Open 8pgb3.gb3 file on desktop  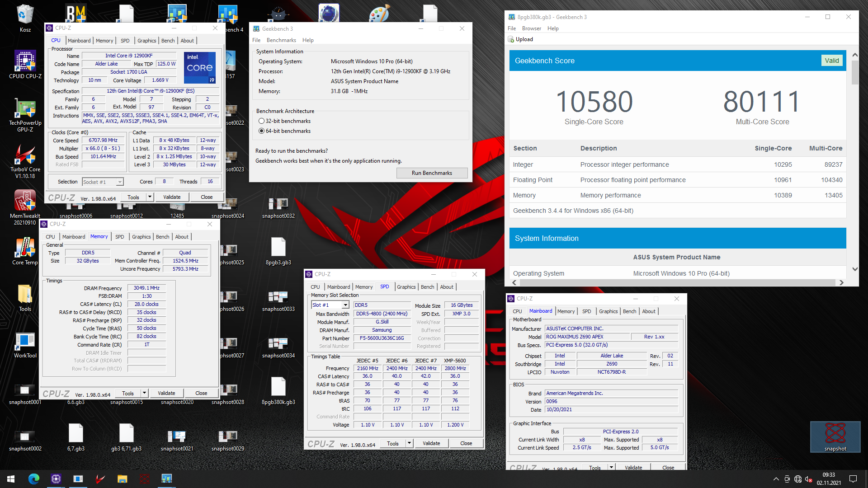278,251
